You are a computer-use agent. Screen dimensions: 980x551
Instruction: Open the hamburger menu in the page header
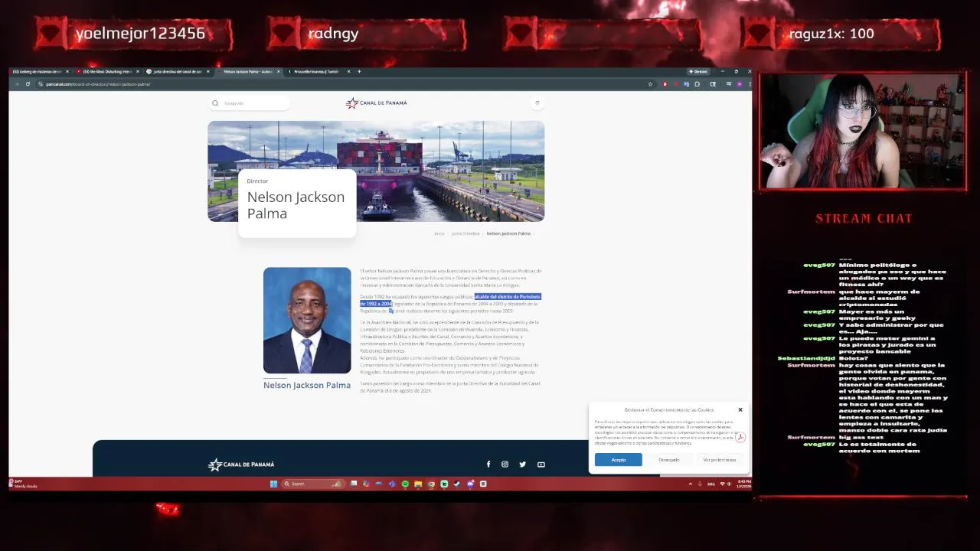tap(537, 103)
